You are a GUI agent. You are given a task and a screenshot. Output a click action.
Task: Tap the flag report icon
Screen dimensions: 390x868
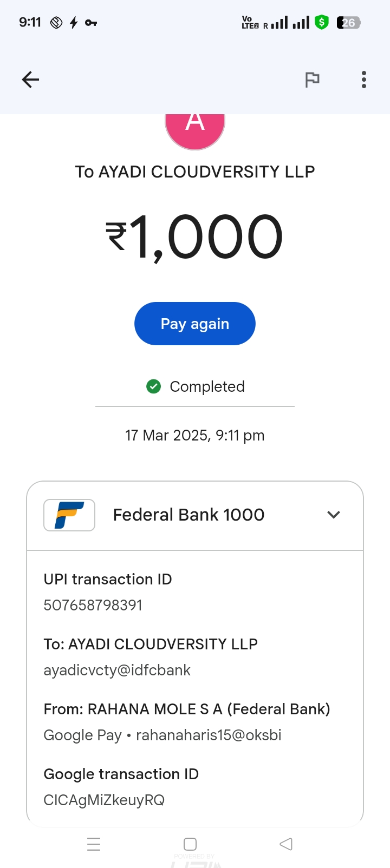[312, 80]
